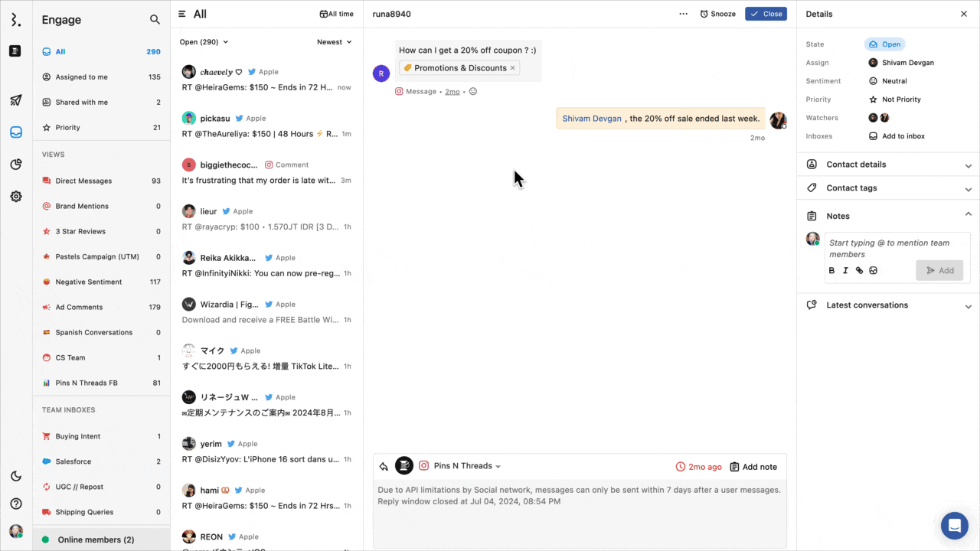This screenshot has width=980, height=551.
Task: Open the Newest sort dropdown
Action: (x=335, y=42)
